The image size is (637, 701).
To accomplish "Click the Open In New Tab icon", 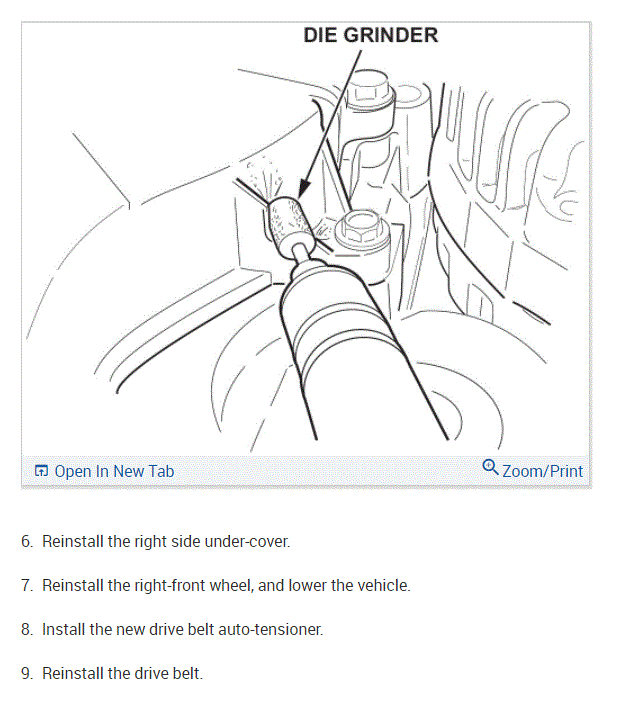I will pos(41,471).
